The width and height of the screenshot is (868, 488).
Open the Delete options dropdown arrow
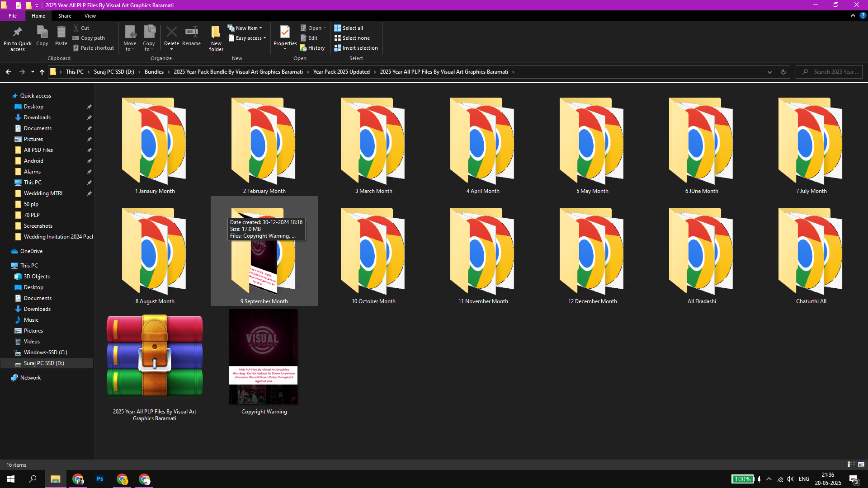pos(171,49)
